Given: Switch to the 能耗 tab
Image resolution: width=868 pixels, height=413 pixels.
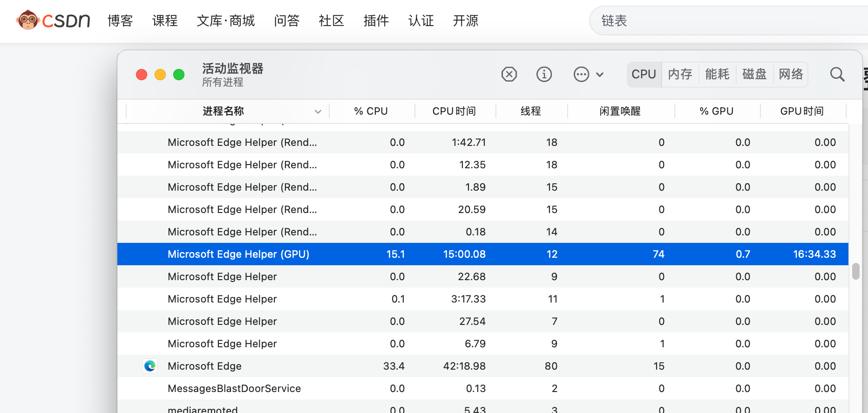Looking at the screenshot, I should [x=717, y=74].
